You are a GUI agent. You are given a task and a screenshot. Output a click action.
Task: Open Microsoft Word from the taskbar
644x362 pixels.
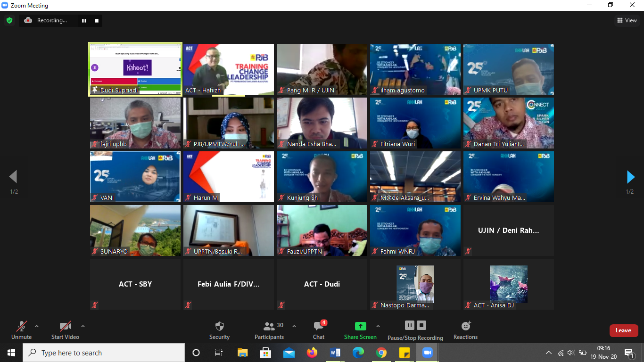pos(335,353)
